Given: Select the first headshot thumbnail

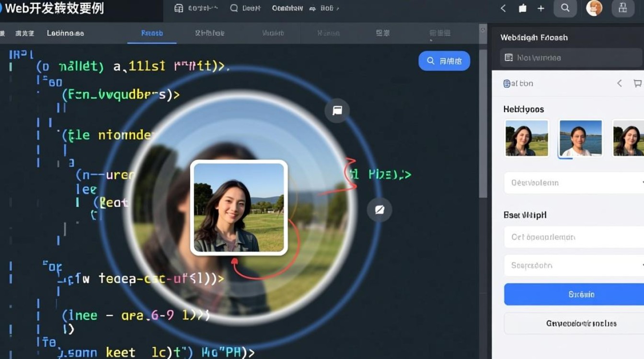Looking at the screenshot, I should (x=527, y=138).
